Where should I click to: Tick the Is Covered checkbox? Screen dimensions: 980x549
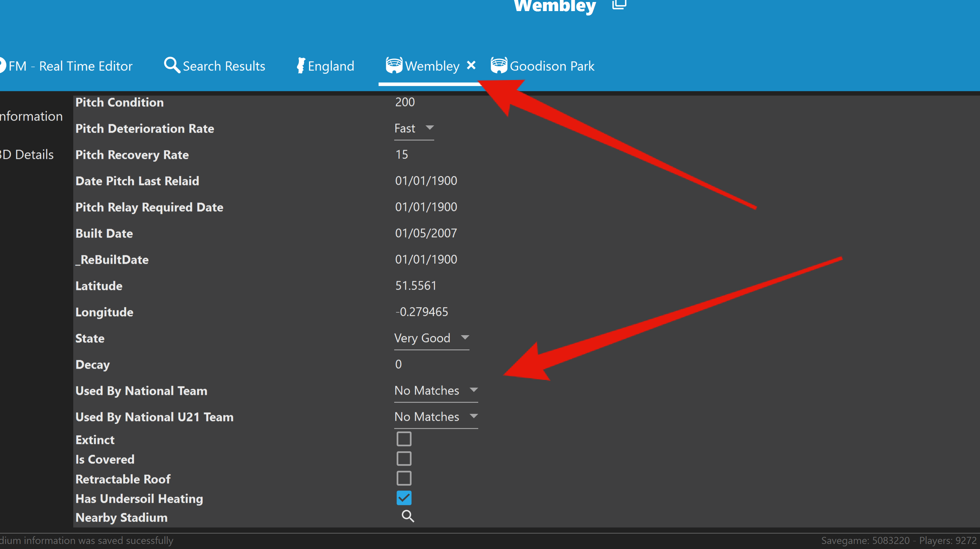click(404, 459)
